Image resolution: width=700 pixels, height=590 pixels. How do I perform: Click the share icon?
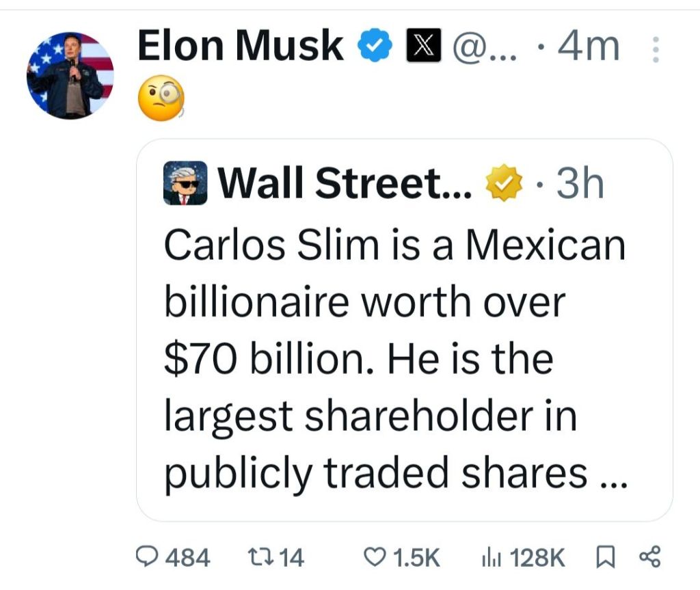tap(649, 557)
